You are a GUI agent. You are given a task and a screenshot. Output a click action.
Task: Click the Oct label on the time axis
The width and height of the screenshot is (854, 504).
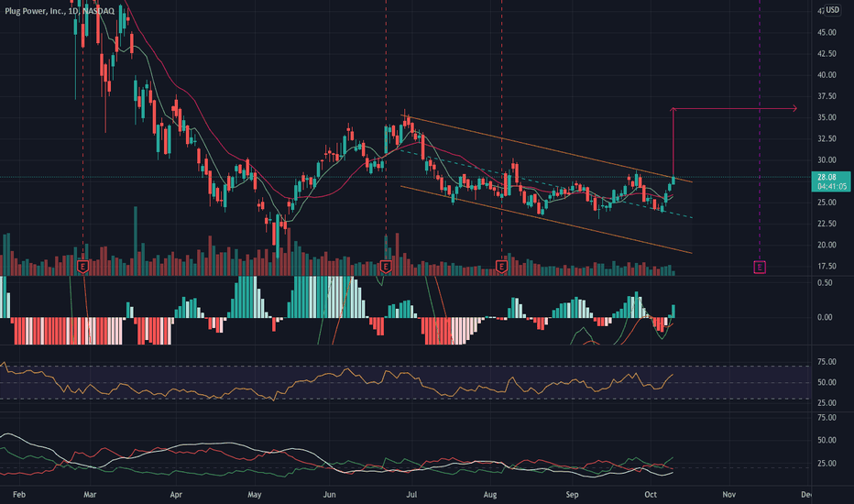(x=651, y=495)
